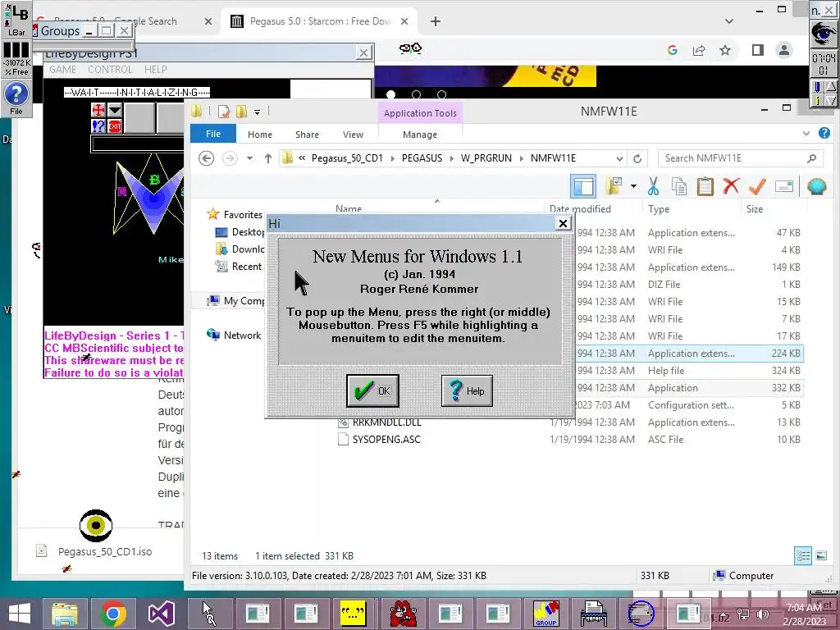Image resolution: width=840 pixels, height=630 pixels.
Task: Bookmark this page with star icon
Action: click(725, 50)
